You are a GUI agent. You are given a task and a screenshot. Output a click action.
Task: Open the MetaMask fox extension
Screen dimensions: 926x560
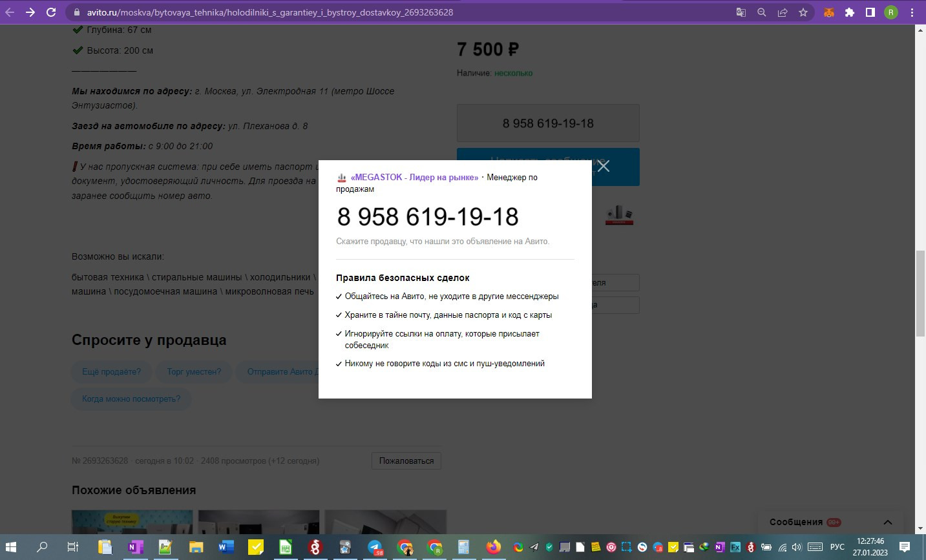point(829,12)
